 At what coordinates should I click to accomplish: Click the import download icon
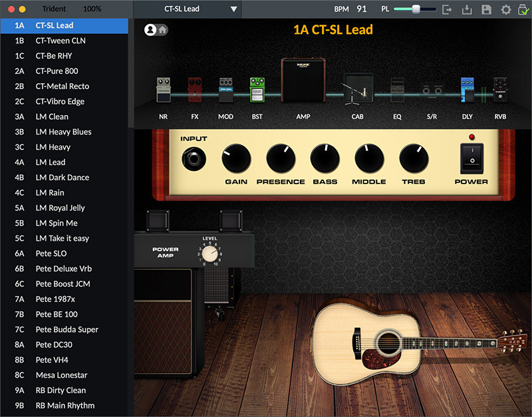(x=467, y=9)
